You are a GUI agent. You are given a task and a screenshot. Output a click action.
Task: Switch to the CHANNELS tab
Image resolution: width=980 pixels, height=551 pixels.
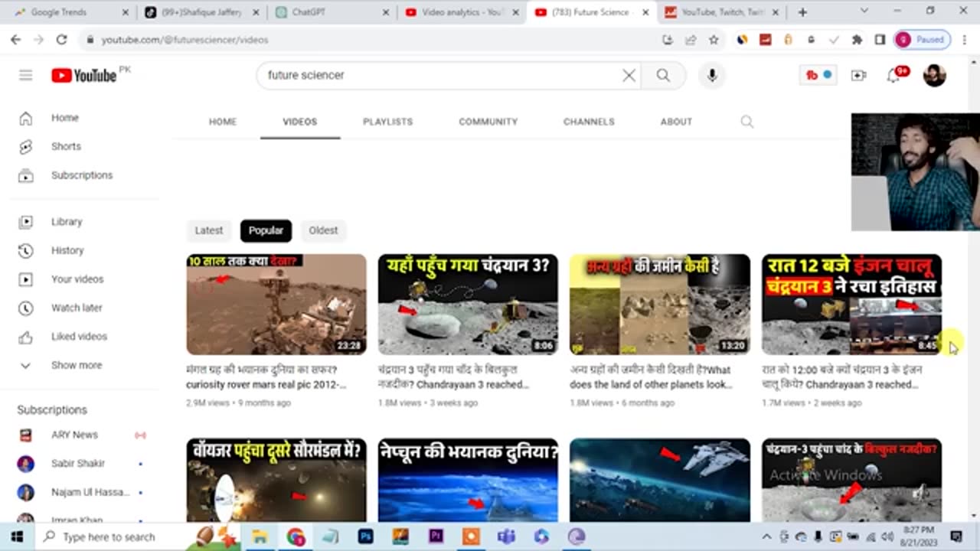[589, 122]
